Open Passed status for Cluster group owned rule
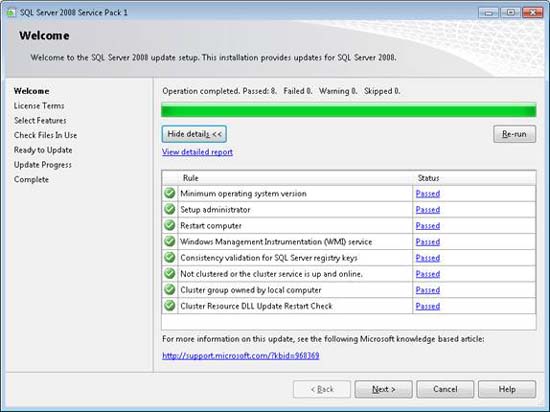Image resolution: width=550 pixels, height=412 pixels. [428, 290]
